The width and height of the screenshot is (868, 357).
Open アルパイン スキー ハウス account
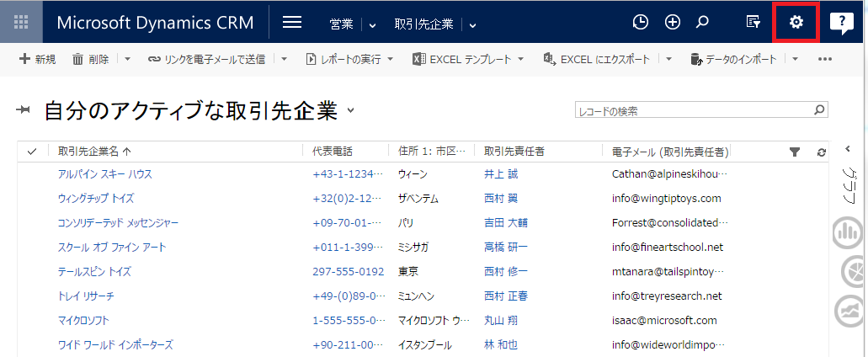104,173
